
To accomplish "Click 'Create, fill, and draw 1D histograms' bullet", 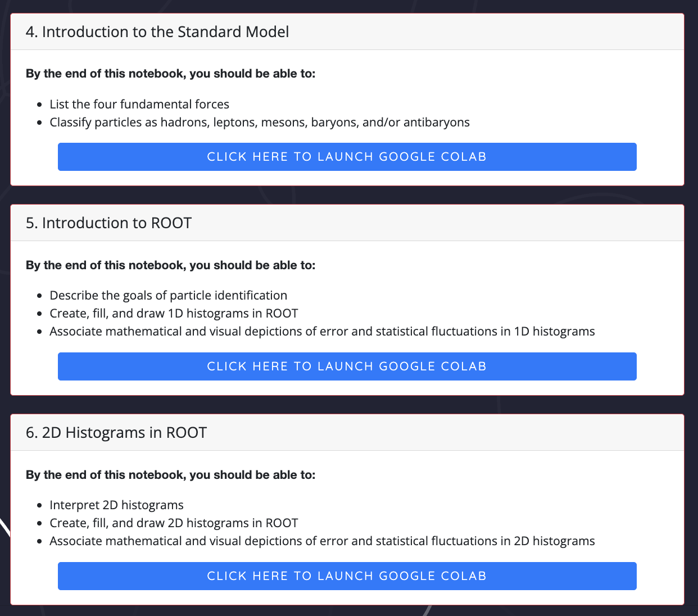I will point(174,314).
